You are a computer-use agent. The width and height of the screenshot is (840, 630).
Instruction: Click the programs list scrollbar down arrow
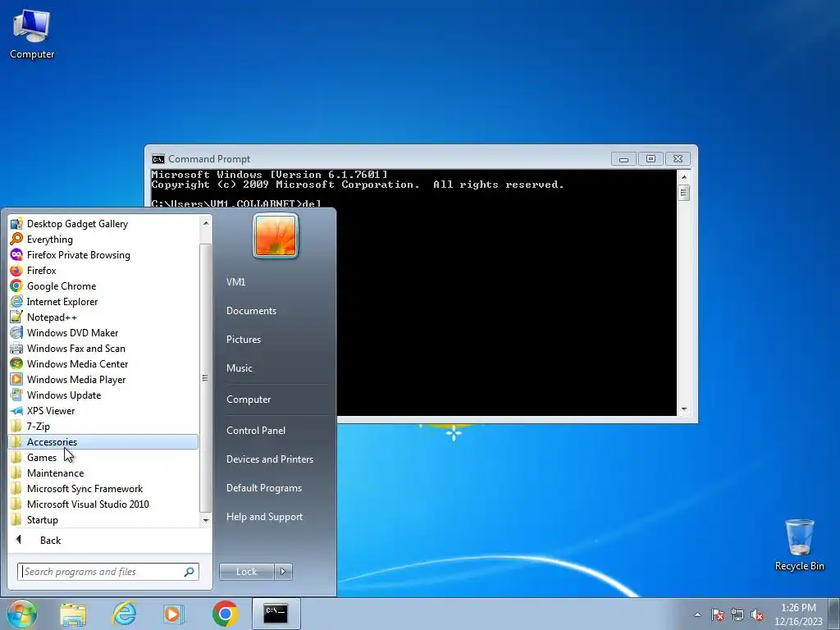click(206, 520)
